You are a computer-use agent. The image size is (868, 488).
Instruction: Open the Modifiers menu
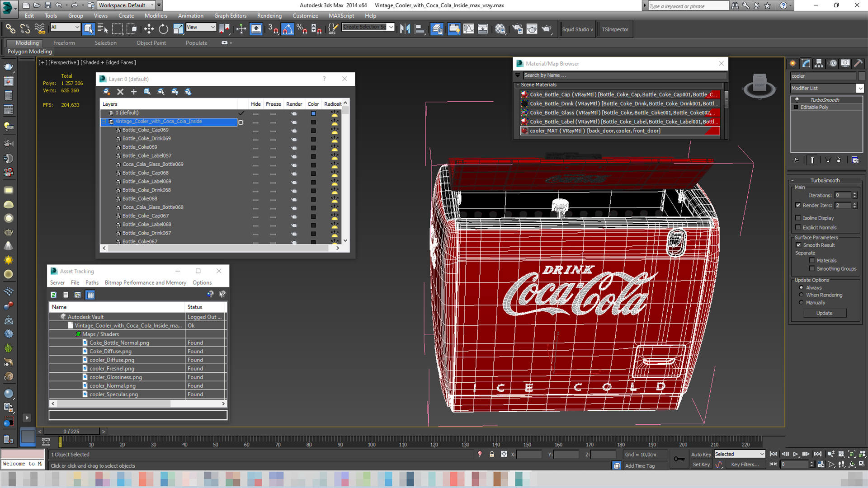coord(156,16)
